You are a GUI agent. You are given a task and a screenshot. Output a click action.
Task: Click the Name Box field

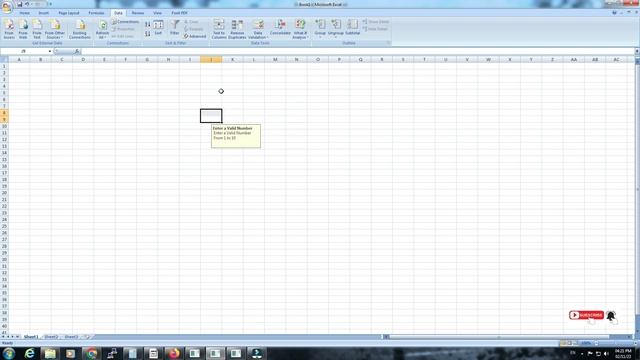tap(24, 51)
